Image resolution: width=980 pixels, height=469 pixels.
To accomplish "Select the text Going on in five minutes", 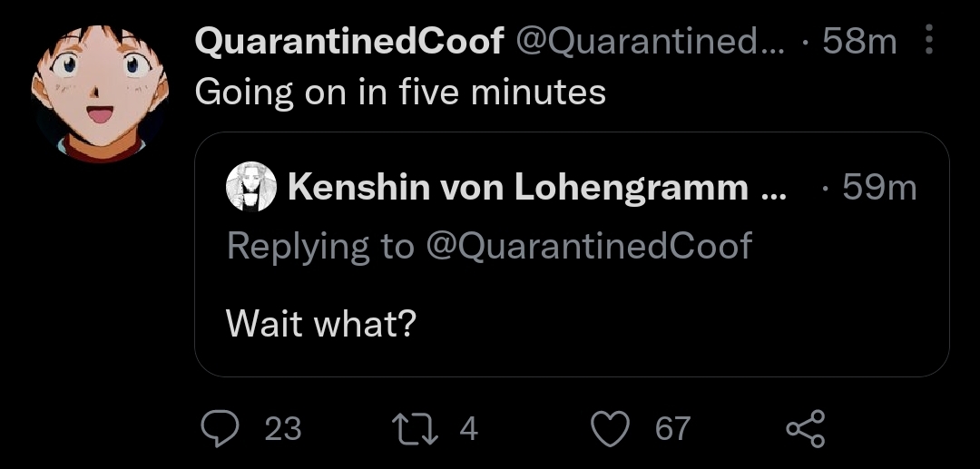I will [400, 93].
